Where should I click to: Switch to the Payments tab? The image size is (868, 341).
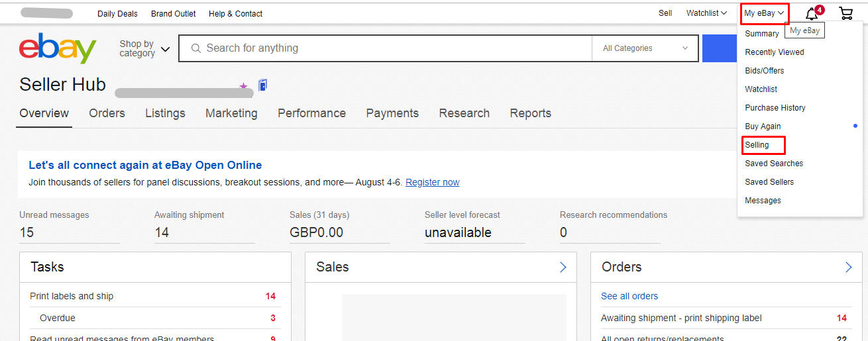(392, 113)
